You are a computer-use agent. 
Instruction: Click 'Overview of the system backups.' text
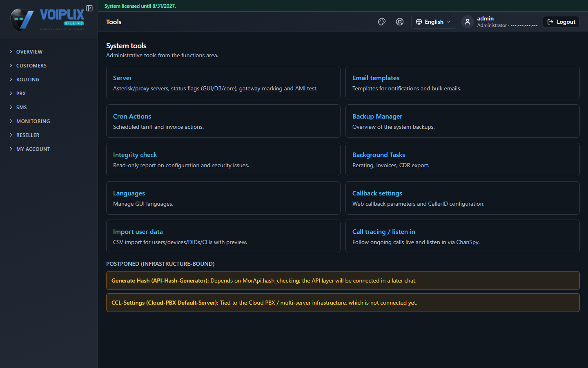click(394, 127)
